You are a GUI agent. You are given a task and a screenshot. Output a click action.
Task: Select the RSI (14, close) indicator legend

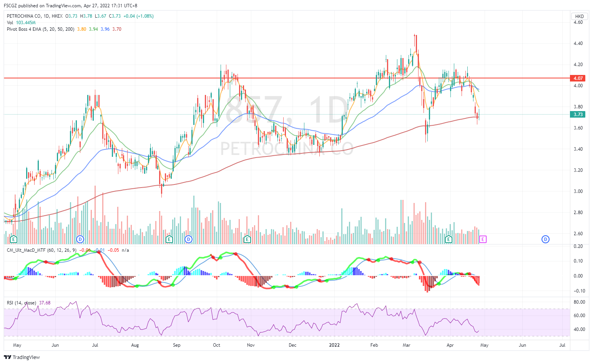[22, 303]
